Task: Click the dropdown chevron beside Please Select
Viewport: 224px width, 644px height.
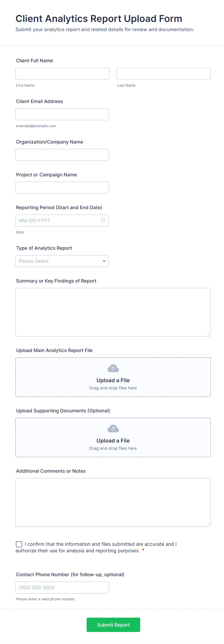Action: point(104,261)
